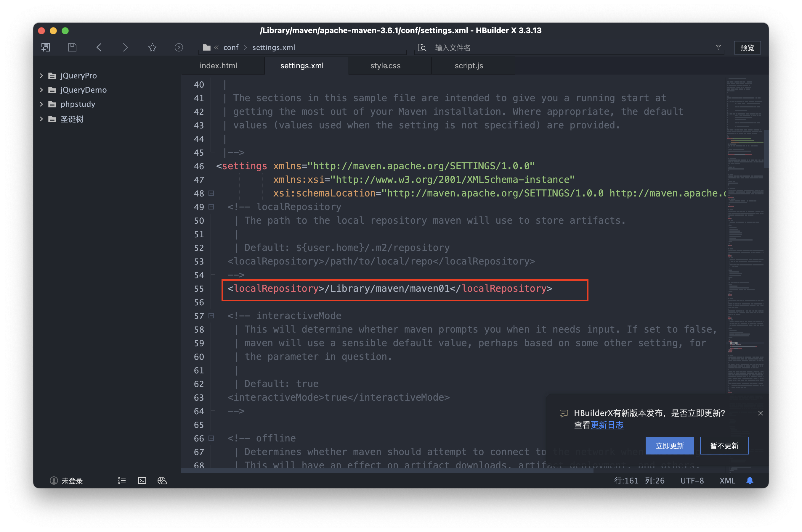This screenshot has height=532, width=802.
Task: Go back with the left arrow icon
Action: pos(99,48)
